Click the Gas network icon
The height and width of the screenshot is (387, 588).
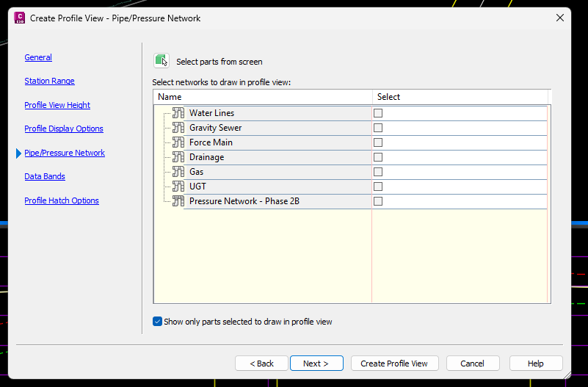178,172
